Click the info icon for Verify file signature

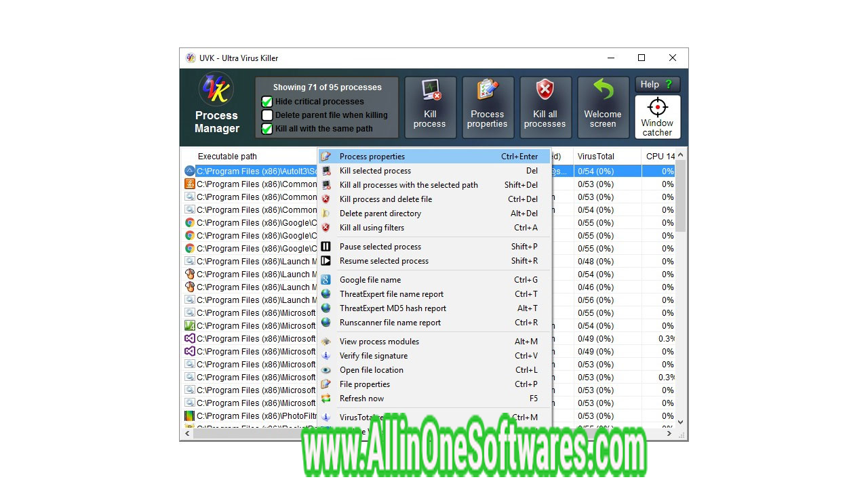[326, 356]
